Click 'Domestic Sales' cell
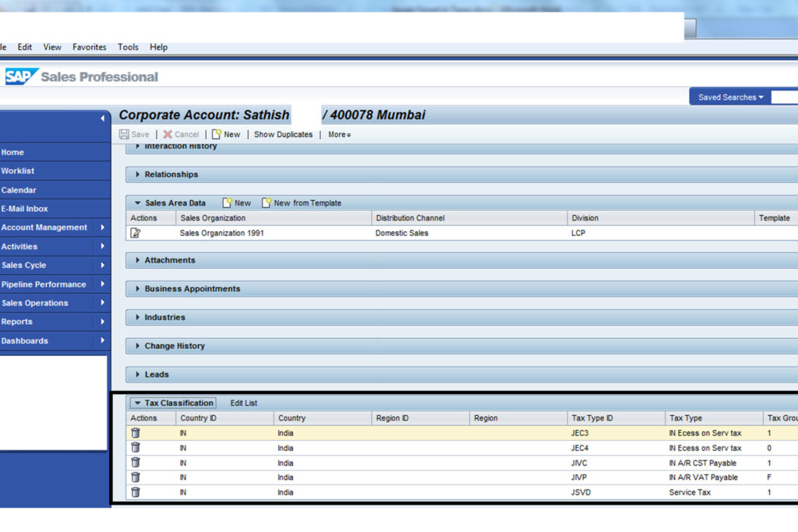Viewport: 798px width, 532px height. point(401,233)
